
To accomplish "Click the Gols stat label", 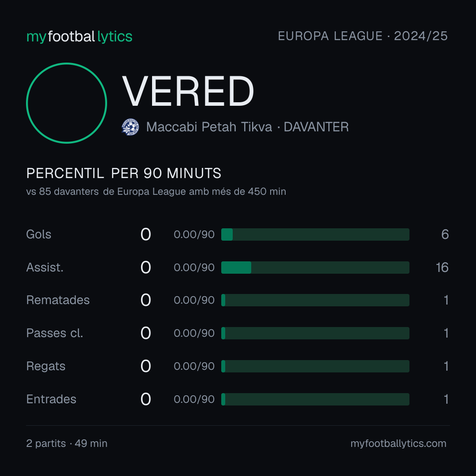I will coord(38,234).
